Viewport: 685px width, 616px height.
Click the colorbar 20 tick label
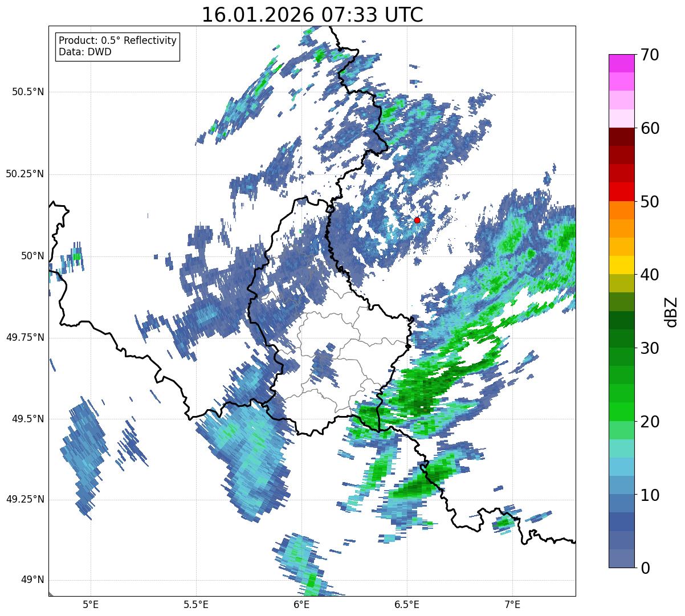pyautogui.click(x=650, y=422)
